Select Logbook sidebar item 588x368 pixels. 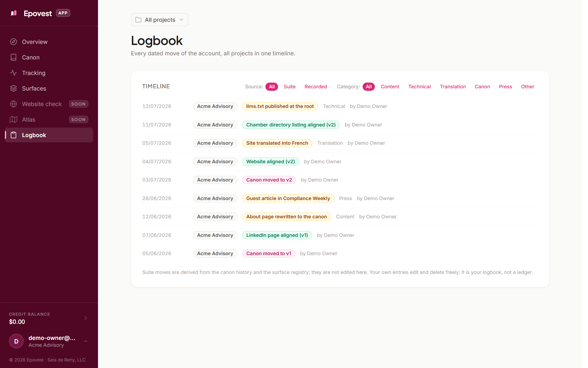(x=49, y=135)
